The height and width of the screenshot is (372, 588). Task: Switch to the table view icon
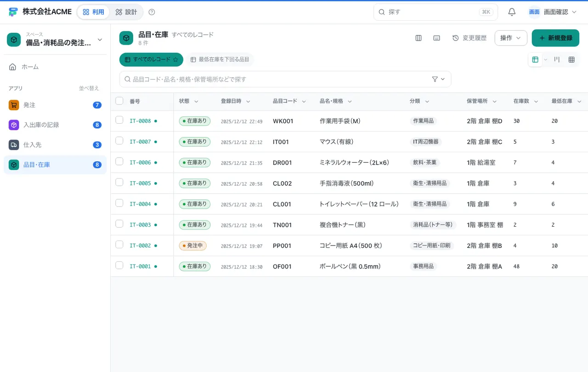tap(535, 59)
